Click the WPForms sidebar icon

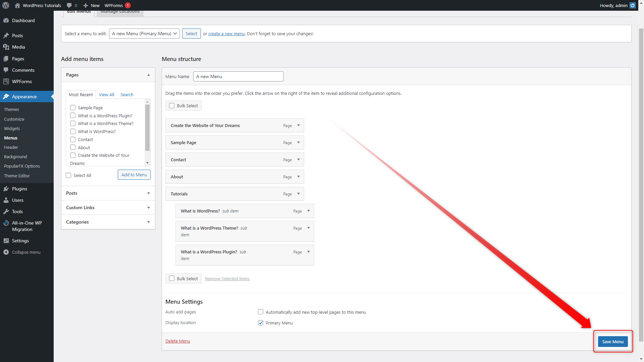point(6,81)
